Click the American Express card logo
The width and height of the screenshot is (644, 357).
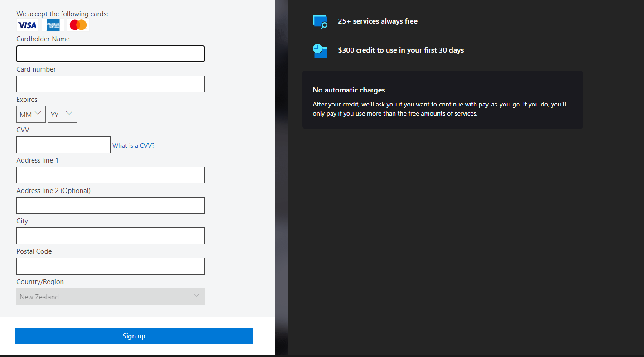(x=53, y=25)
